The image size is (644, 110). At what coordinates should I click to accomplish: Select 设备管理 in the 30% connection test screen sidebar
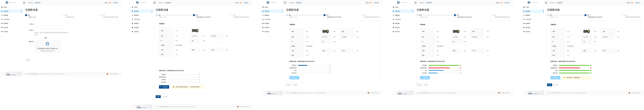click(272, 11)
